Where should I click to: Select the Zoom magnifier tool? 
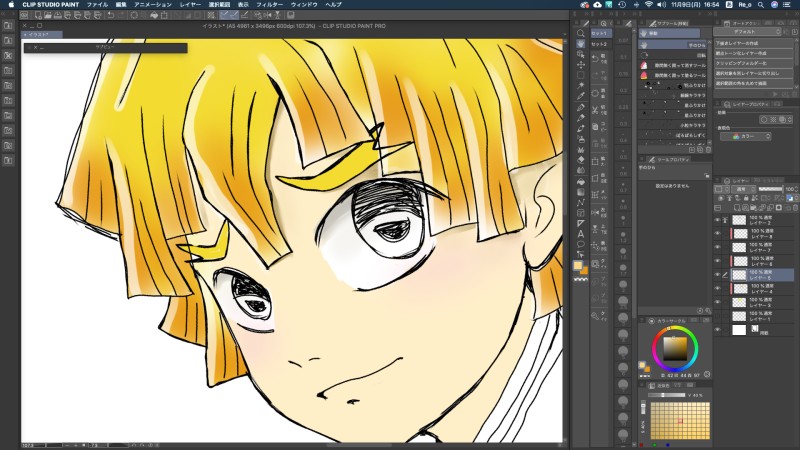point(581,33)
